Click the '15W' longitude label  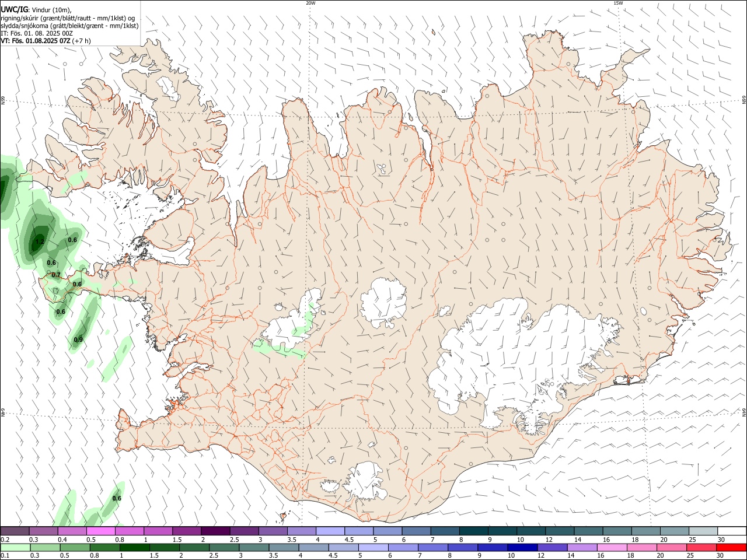tap(618, 3)
